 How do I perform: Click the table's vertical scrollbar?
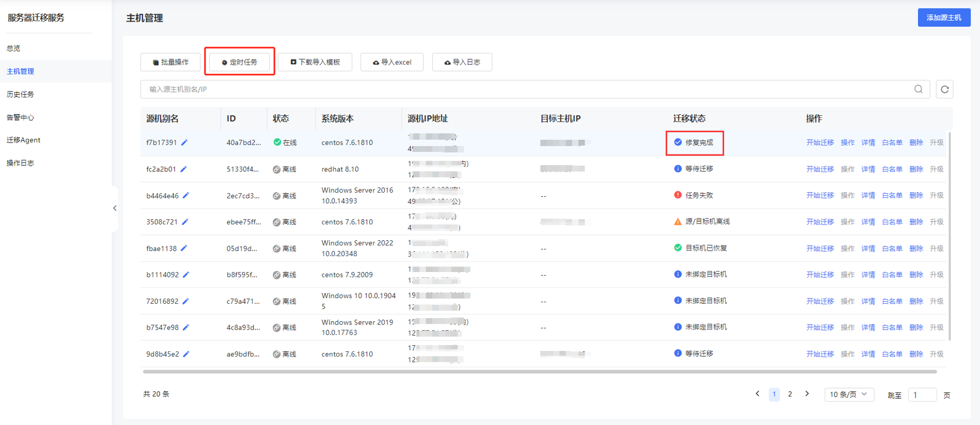tap(949, 236)
